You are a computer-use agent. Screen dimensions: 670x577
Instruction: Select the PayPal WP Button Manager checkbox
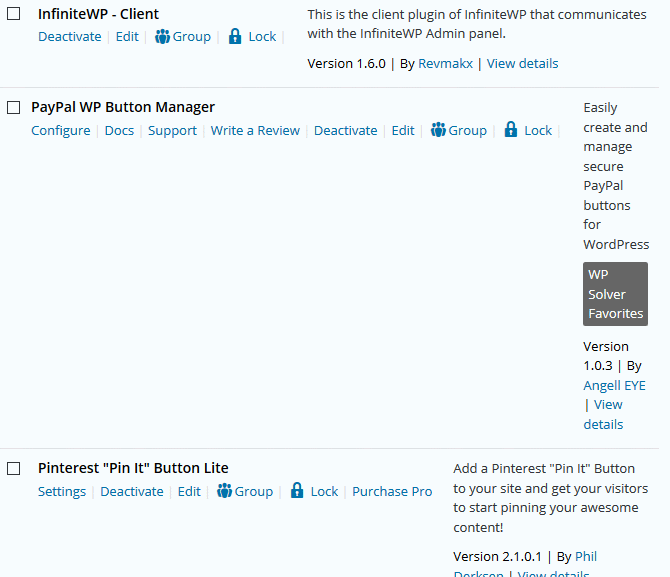click(14, 107)
